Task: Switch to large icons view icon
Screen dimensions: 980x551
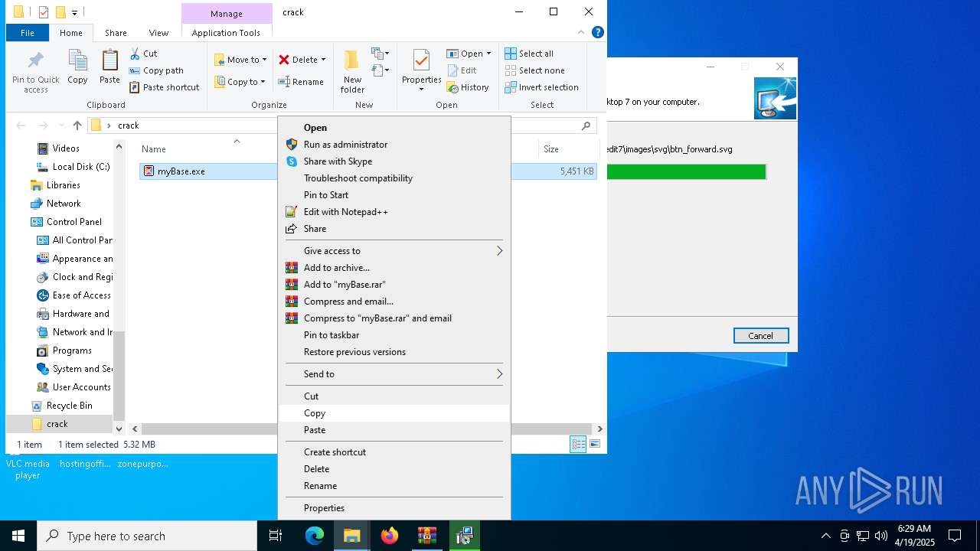Action: [x=595, y=445]
